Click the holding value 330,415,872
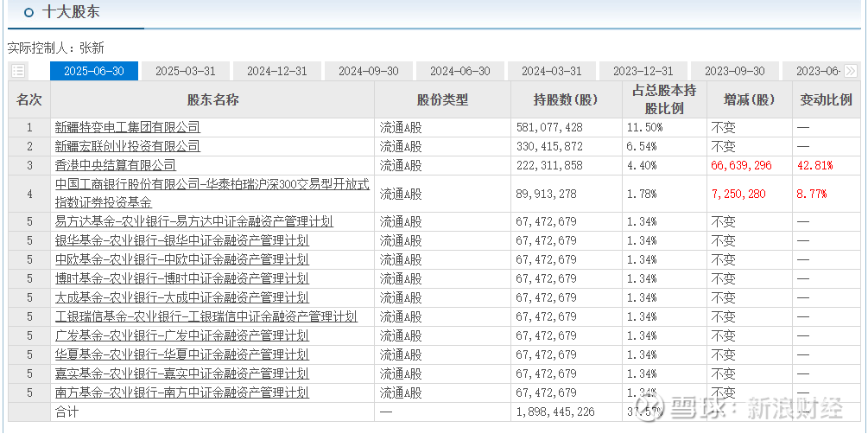This screenshot has width=868, height=434. point(549,146)
